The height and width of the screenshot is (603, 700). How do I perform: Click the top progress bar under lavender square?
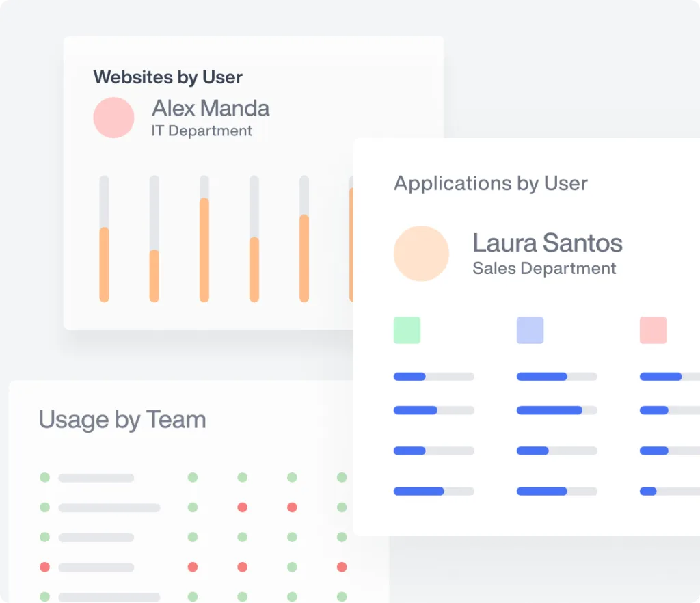[556, 377]
